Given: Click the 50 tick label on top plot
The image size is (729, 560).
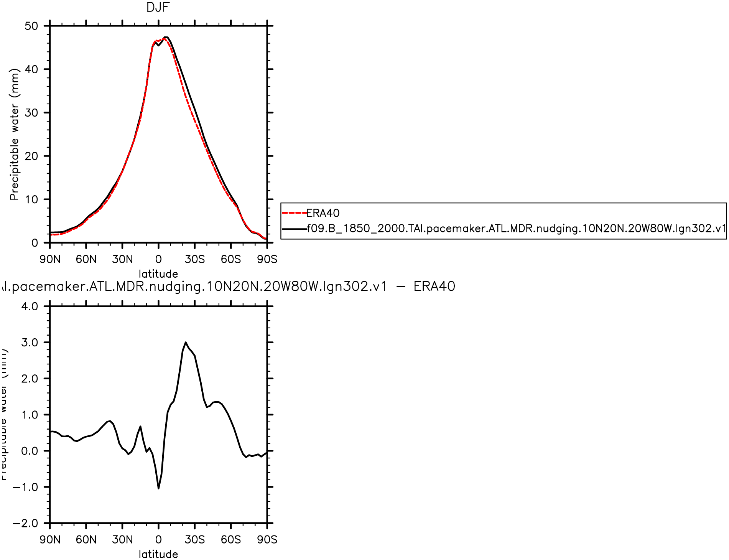Looking at the screenshot, I should point(31,26).
